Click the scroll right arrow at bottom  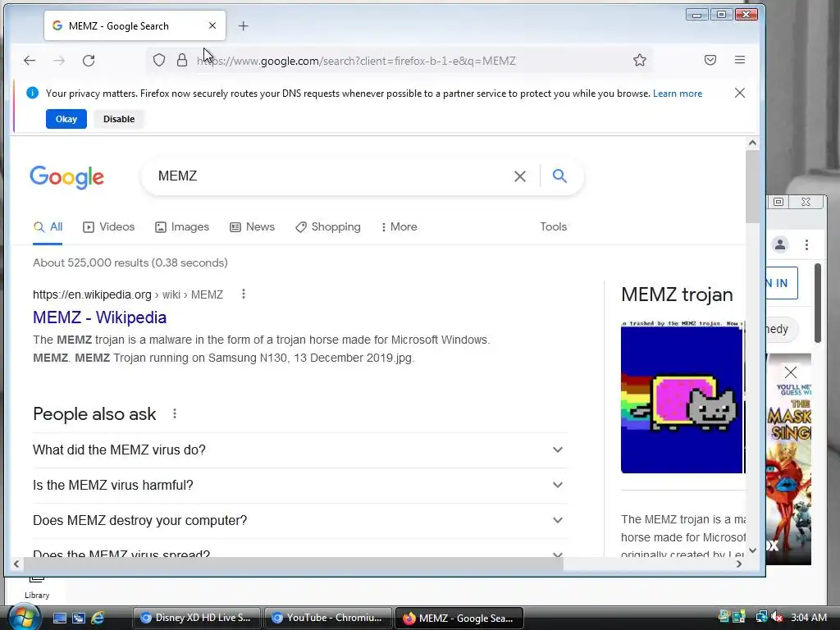(739, 564)
